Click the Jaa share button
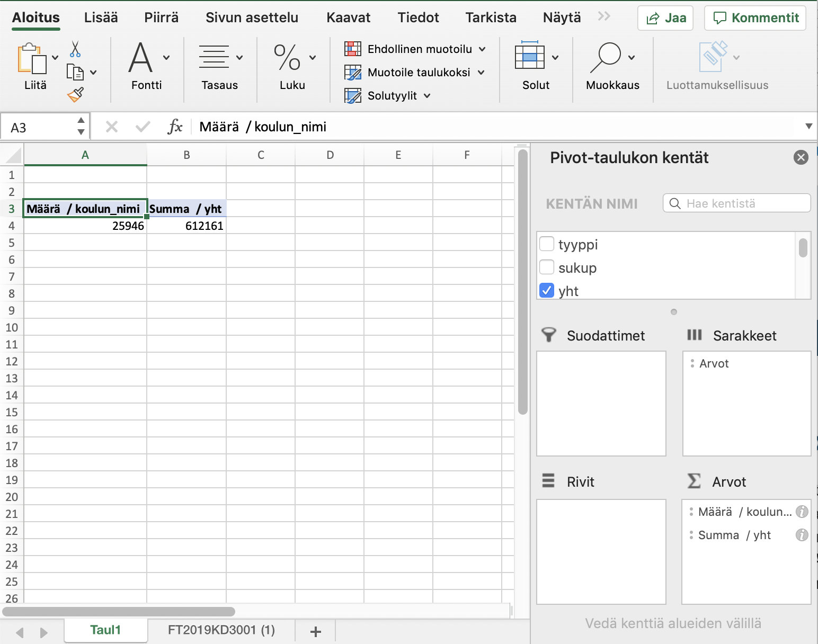 click(x=665, y=18)
